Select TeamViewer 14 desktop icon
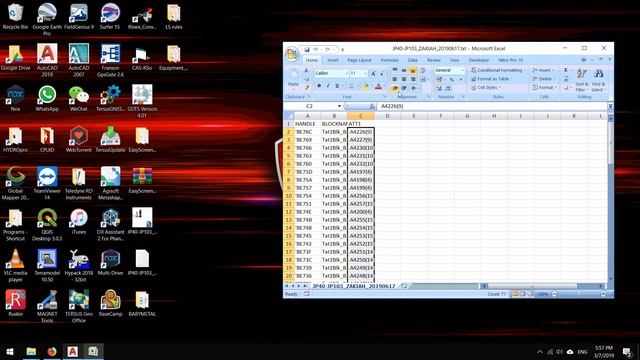Screen dimensions: 640x360 coord(47,183)
